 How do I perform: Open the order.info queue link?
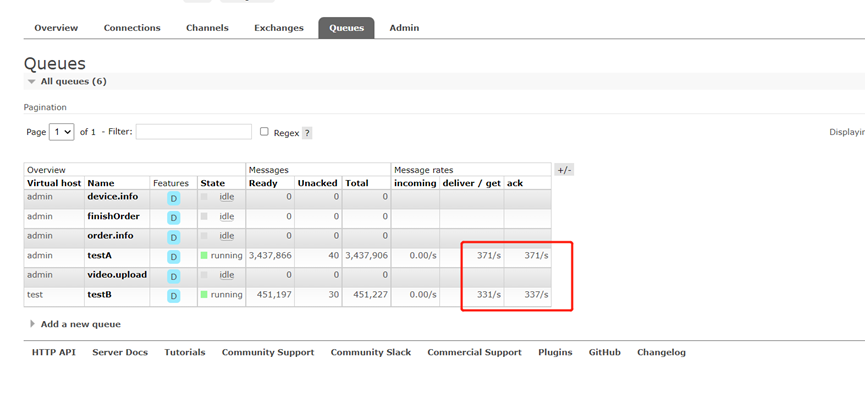coord(110,236)
